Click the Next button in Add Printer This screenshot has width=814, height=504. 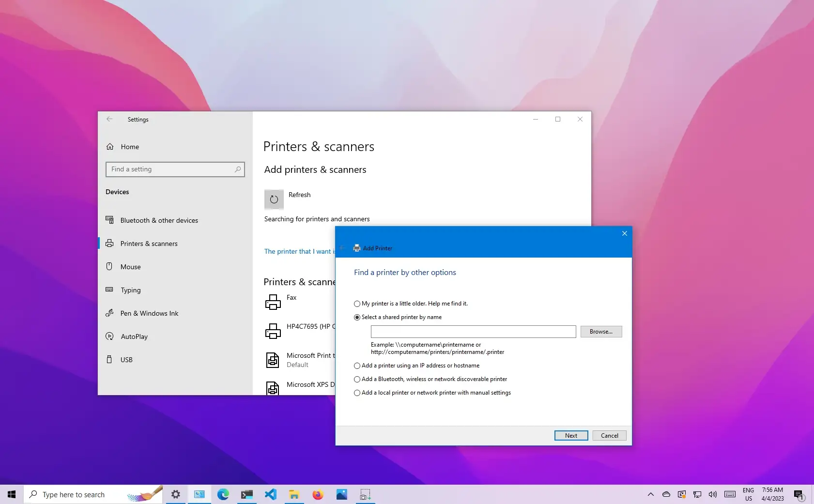pyautogui.click(x=570, y=435)
